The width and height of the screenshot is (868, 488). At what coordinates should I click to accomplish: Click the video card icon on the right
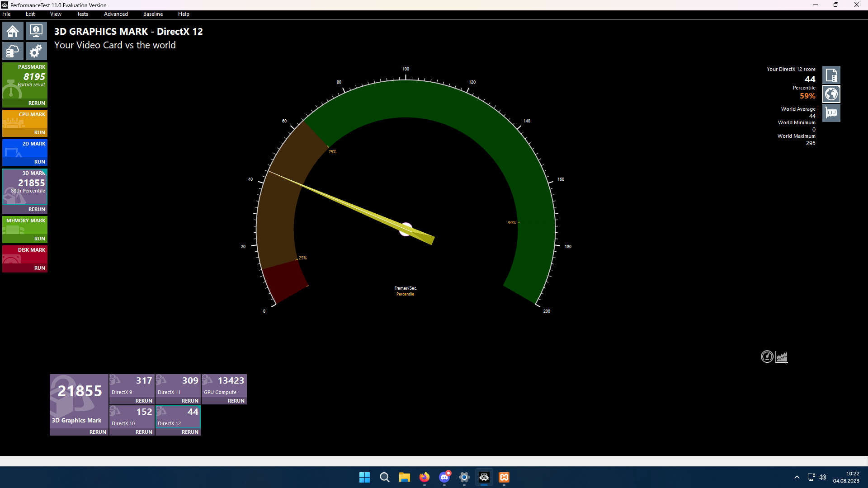(831, 113)
